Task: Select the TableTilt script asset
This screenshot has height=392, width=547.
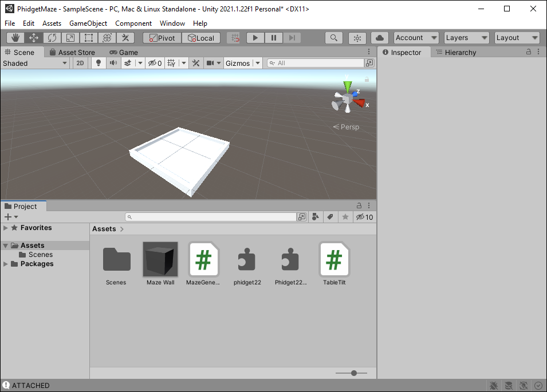Action: (x=334, y=264)
